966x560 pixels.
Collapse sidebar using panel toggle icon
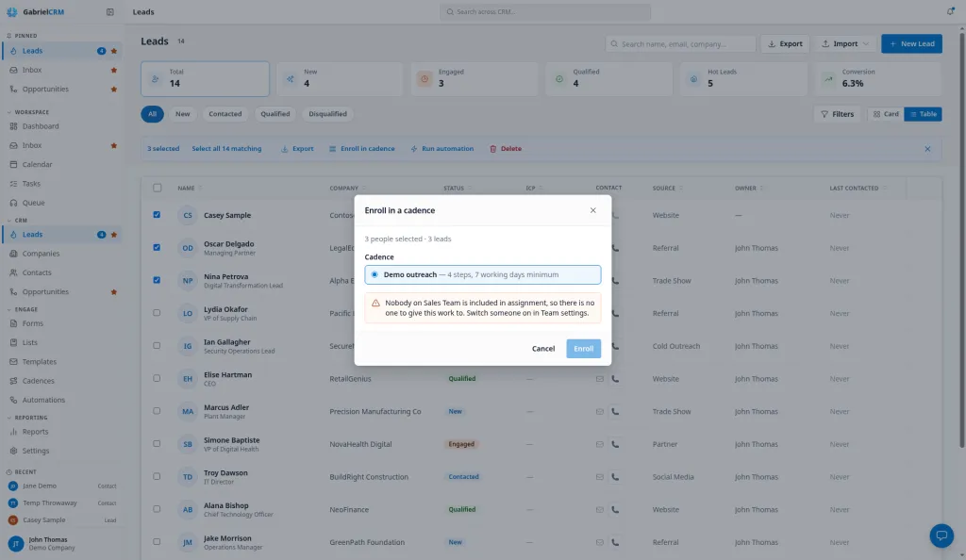click(109, 11)
